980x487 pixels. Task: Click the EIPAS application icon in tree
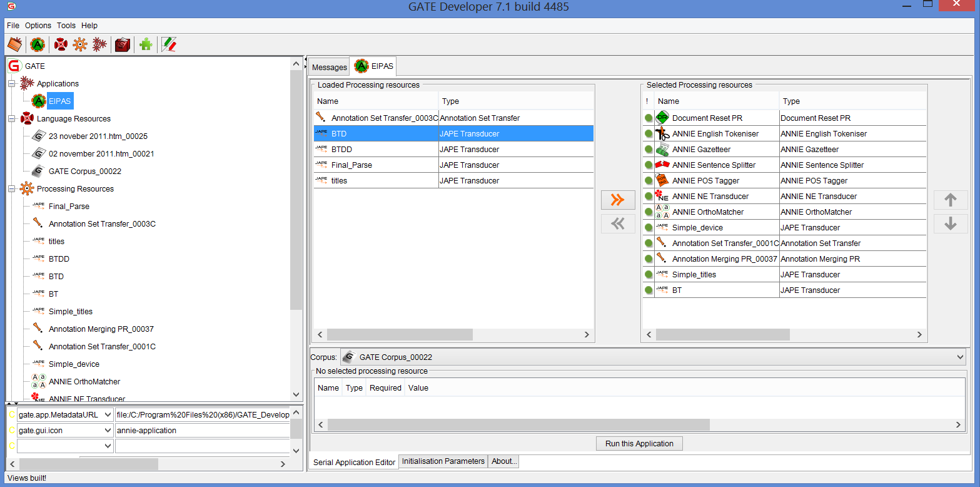click(x=39, y=101)
